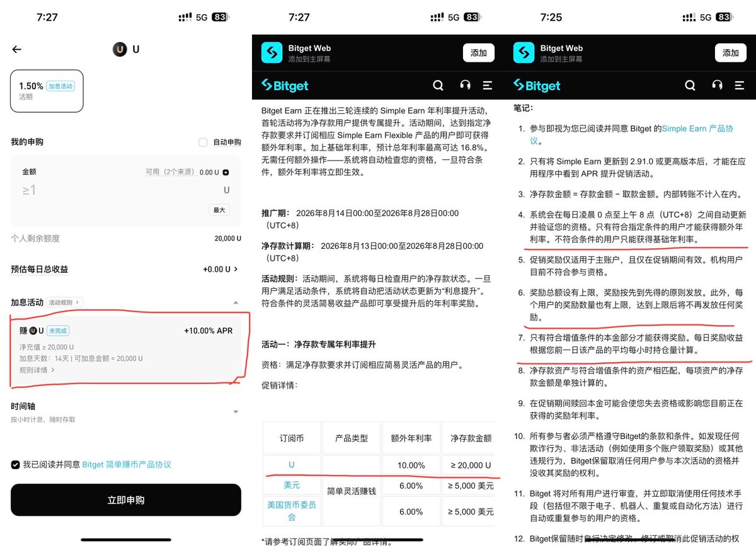The height and width of the screenshot is (546, 756).
Task: Select the 简单灵活赚钱 product type cell
Action: point(351,491)
